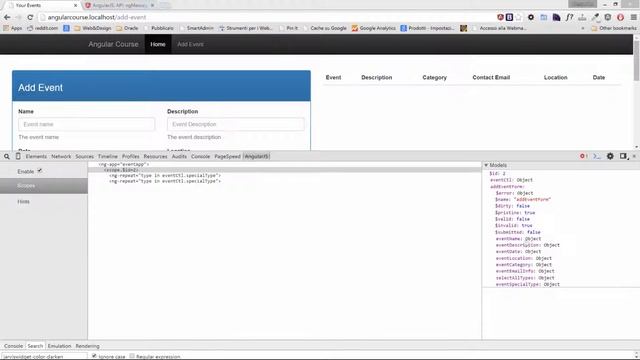Viewport: 640px width, 360px height.
Task: Click the Angular Course brand link
Action: [113, 44]
